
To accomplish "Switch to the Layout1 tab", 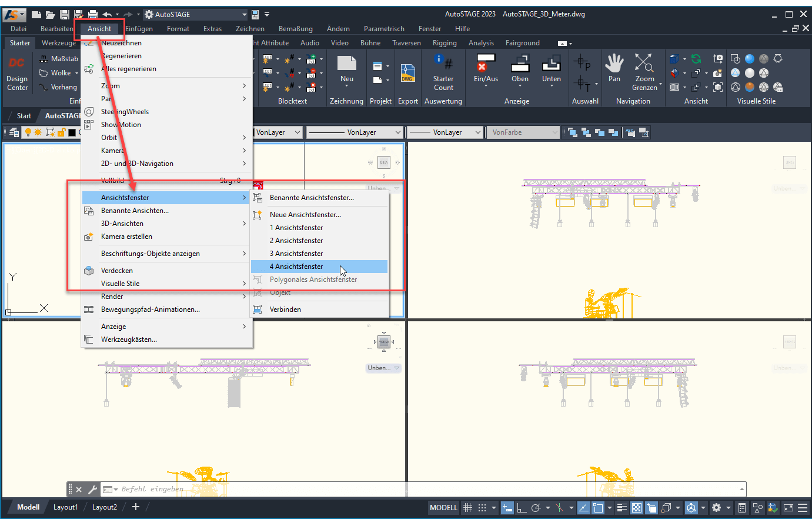I will click(x=65, y=507).
